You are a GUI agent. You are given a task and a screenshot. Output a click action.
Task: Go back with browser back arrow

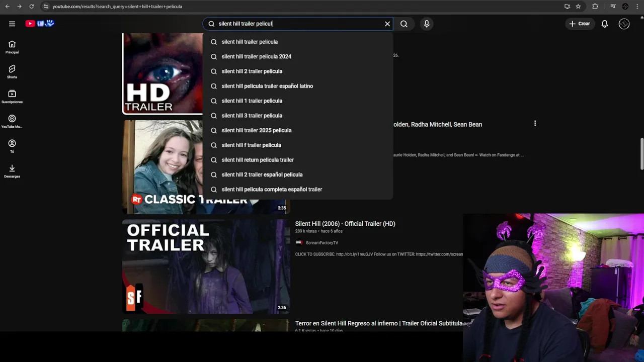7,7
